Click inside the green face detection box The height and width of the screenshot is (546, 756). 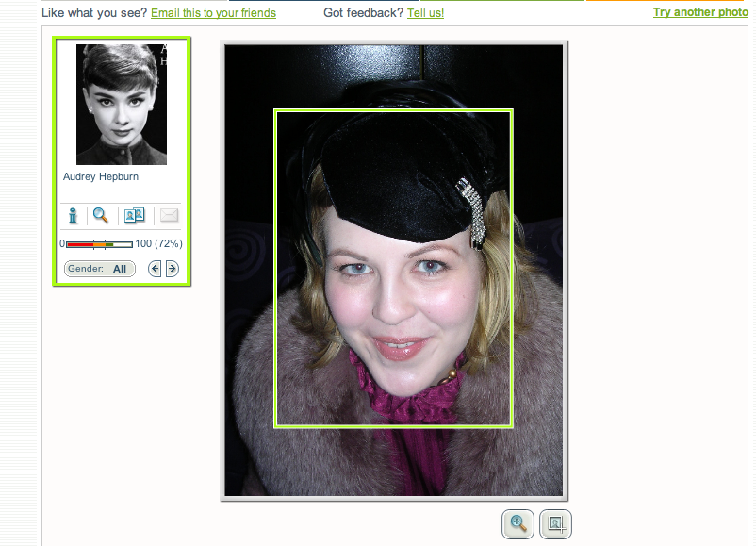393,283
